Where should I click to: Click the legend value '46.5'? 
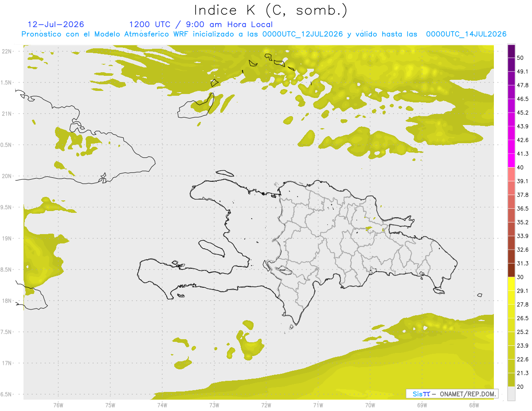pyautogui.click(x=522, y=99)
